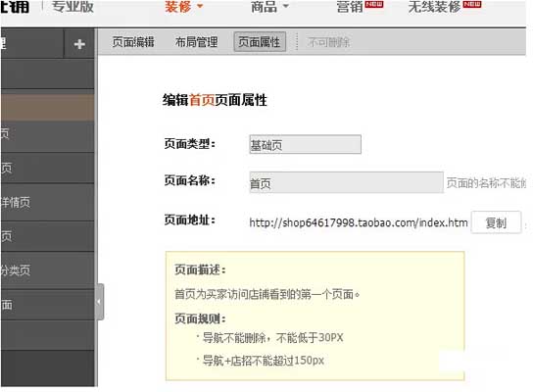Open the 商品 dropdown menu
The image size is (533, 392).
269,7
